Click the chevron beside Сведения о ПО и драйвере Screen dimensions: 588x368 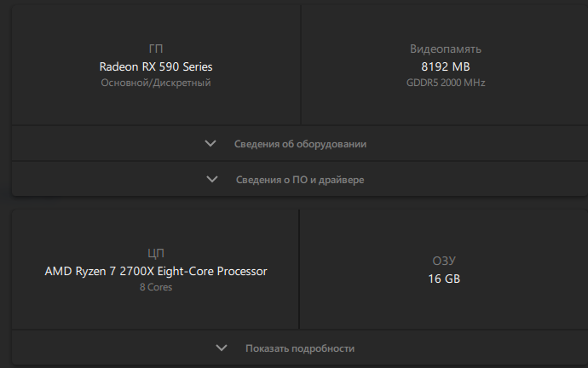(x=212, y=180)
